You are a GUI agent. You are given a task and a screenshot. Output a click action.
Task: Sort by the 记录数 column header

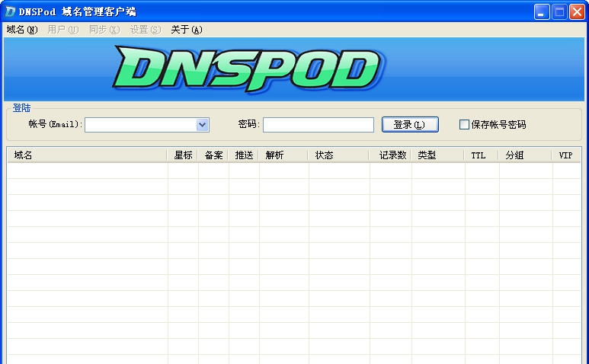(x=390, y=155)
